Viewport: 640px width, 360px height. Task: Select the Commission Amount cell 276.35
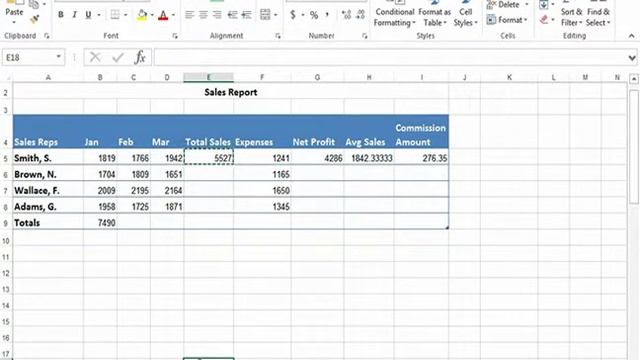(421, 158)
